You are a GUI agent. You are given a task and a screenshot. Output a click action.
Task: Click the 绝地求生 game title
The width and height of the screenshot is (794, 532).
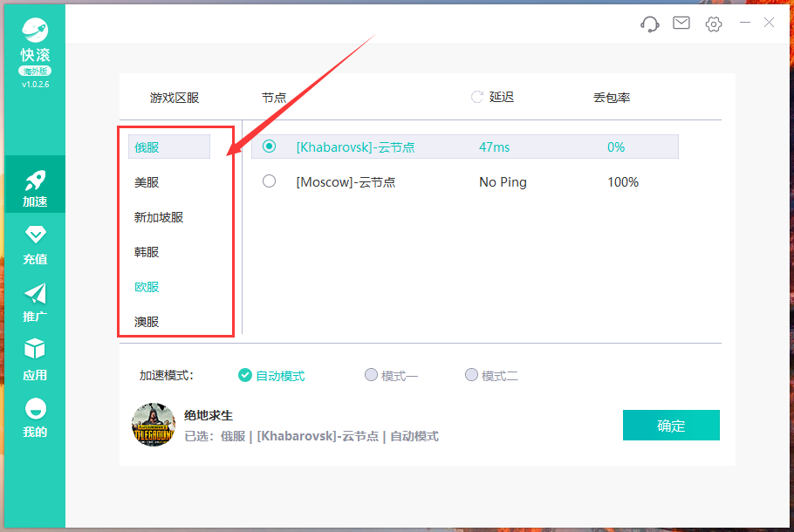tap(209, 416)
